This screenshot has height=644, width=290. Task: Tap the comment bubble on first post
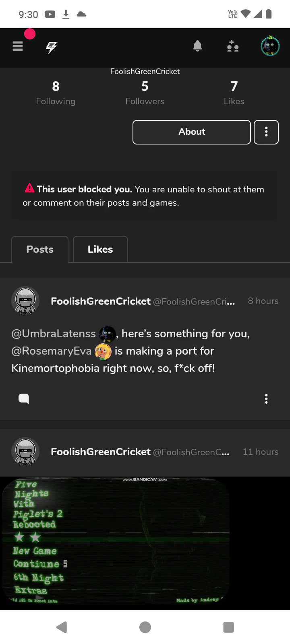click(x=24, y=398)
